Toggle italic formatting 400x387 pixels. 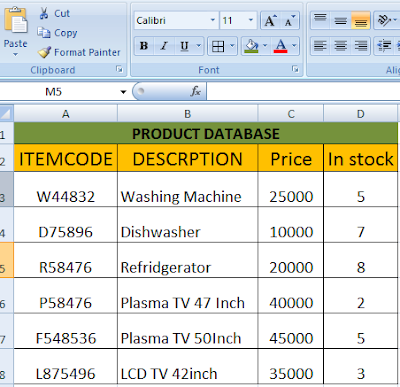(164, 46)
